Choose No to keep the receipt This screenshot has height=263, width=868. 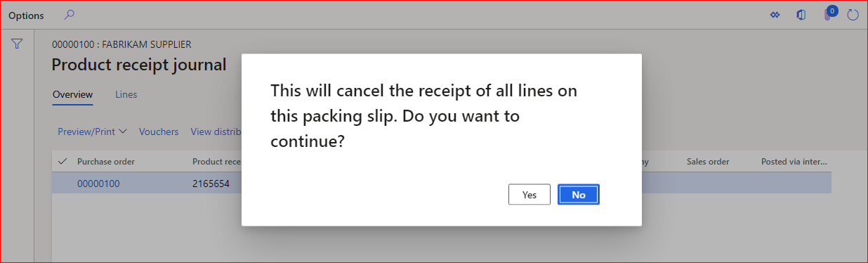579,195
